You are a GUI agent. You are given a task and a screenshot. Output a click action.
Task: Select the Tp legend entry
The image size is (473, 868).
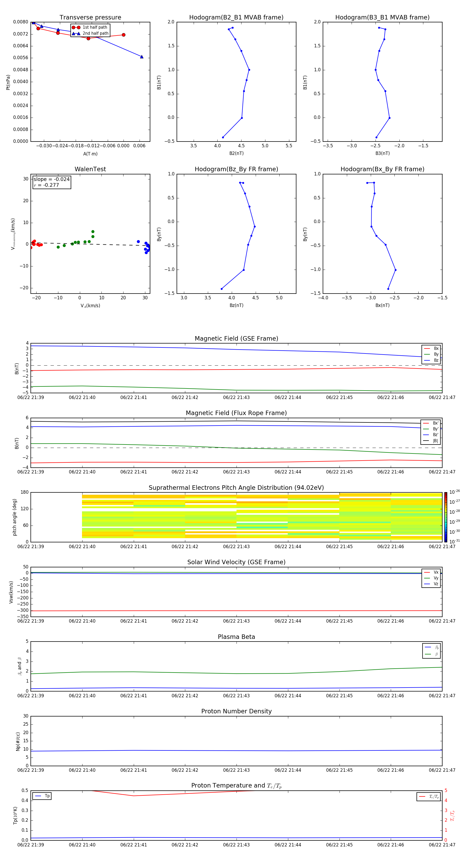42,796
